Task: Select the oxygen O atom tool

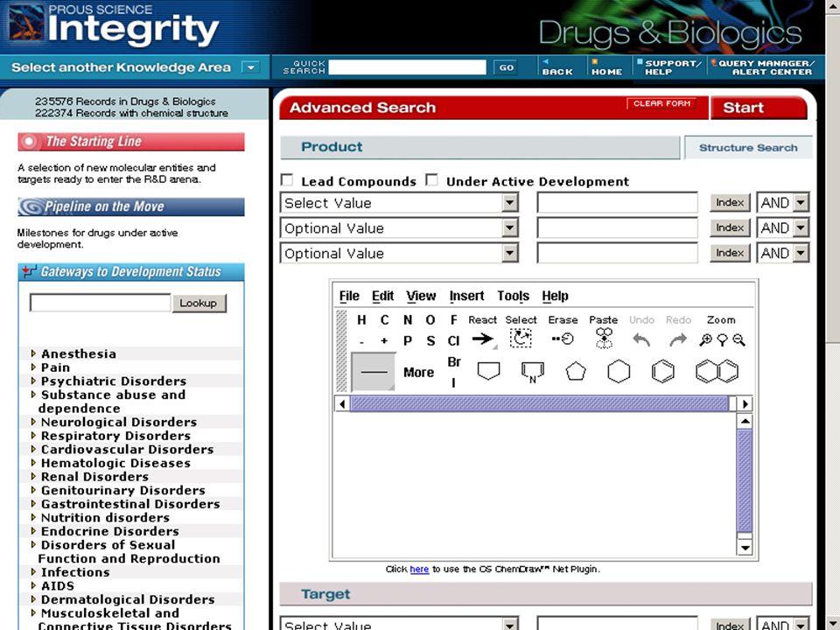Action: point(430,320)
